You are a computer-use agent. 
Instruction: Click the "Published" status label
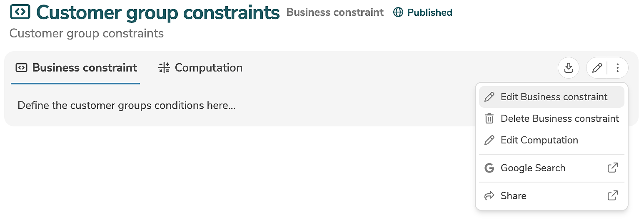(x=429, y=12)
